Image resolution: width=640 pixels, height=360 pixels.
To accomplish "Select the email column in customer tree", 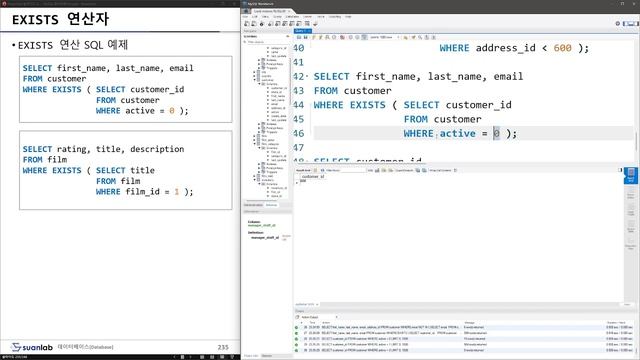I will [x=274, y=104].
